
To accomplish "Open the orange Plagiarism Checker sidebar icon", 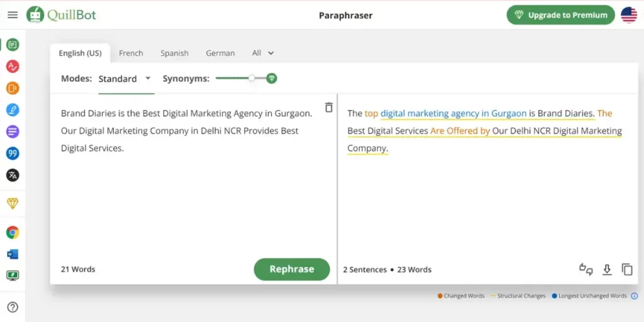I will [13, 88].
